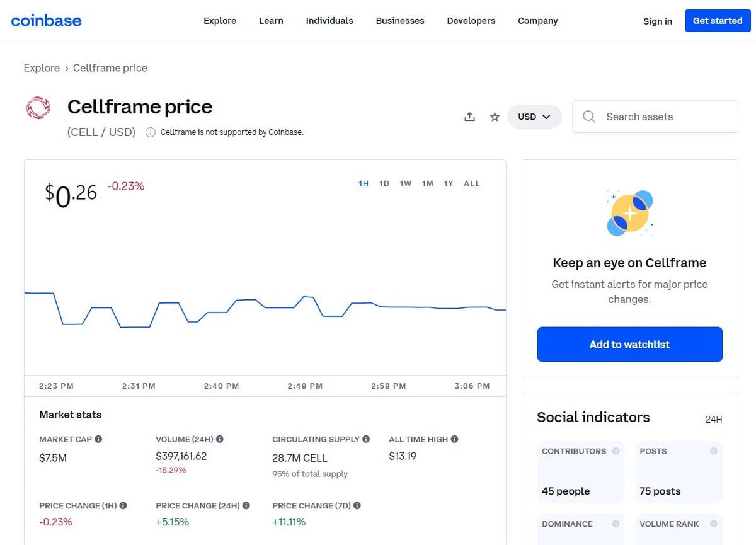The width and height of the screenshot is (756, 545).
Task: Click the $13.19 all time high value
Action: [x=403, y=456]
